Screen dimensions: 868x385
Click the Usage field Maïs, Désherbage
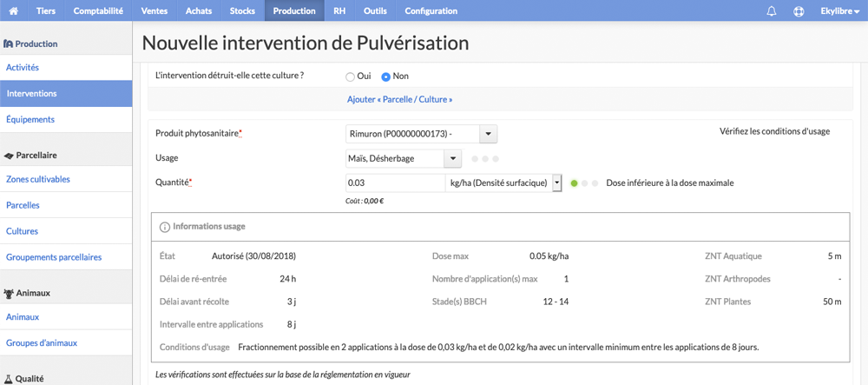coord(394,158)
